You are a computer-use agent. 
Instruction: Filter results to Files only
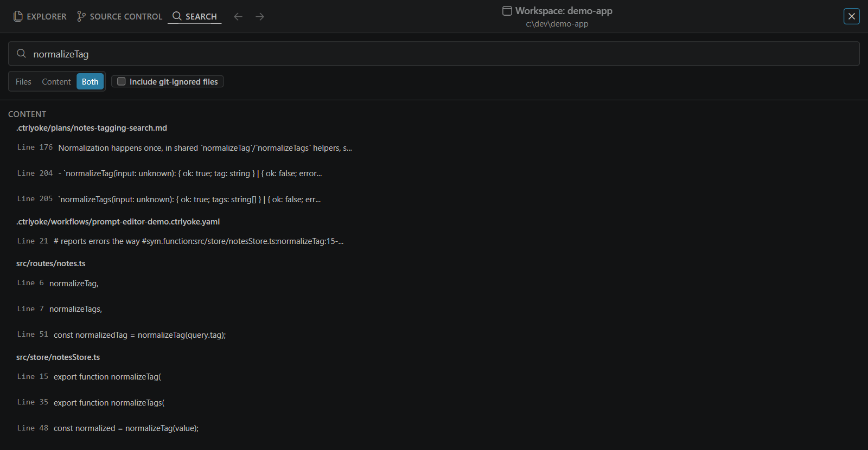pos(23,82)
